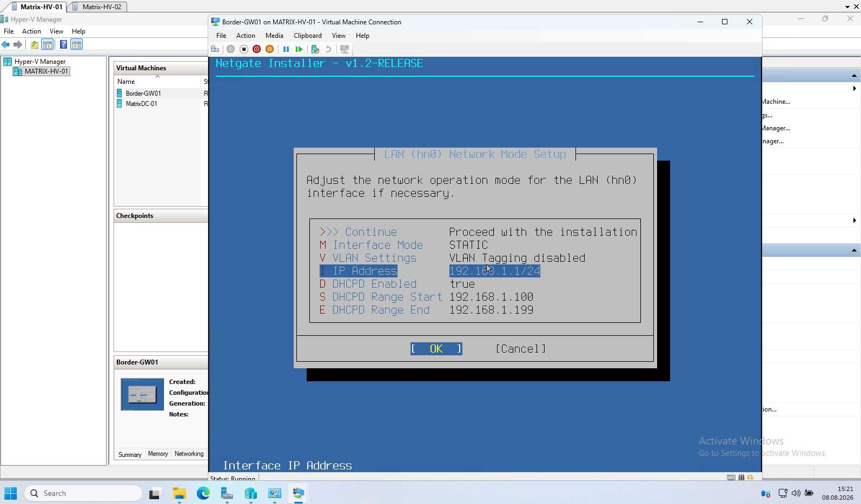The width and height of the screenshot is (861, 504).
Task: Click the Ctrl+Alt+Del toolbar icon in VM Connection
Action: (215, 49)
